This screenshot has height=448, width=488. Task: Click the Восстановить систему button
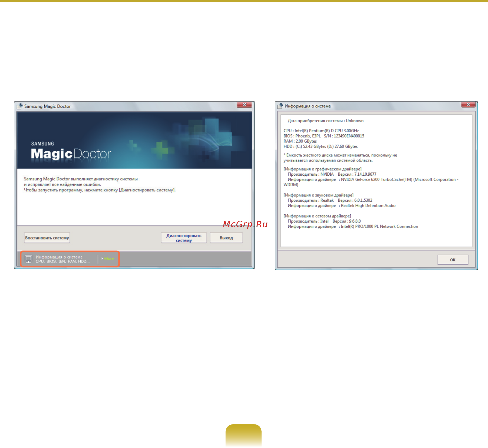(x=47, y=238)
